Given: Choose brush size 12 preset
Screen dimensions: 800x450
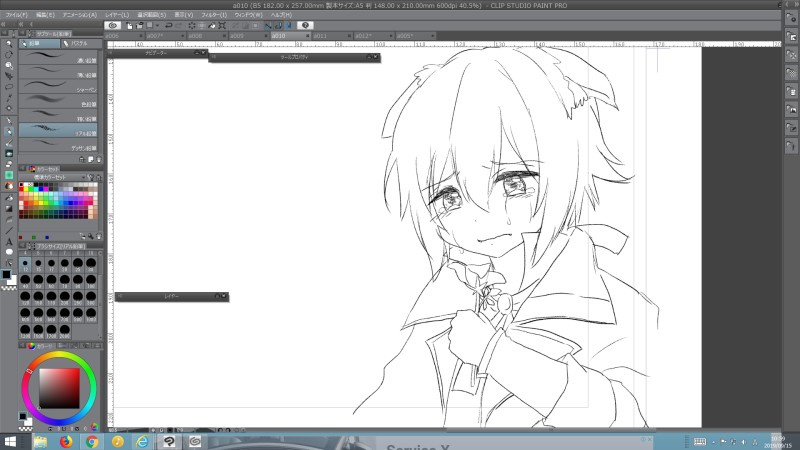Looking at the screenshot, I should tap(25, 265).
